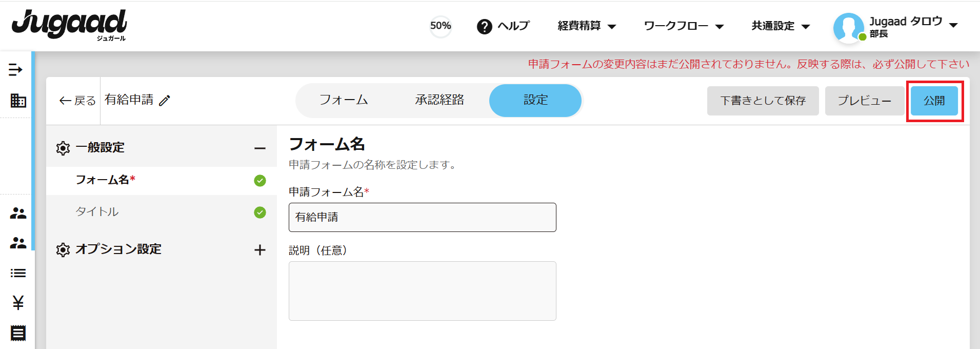Expand the オプション設定 section
Screen dimensions: 980x349
point(260,250)
